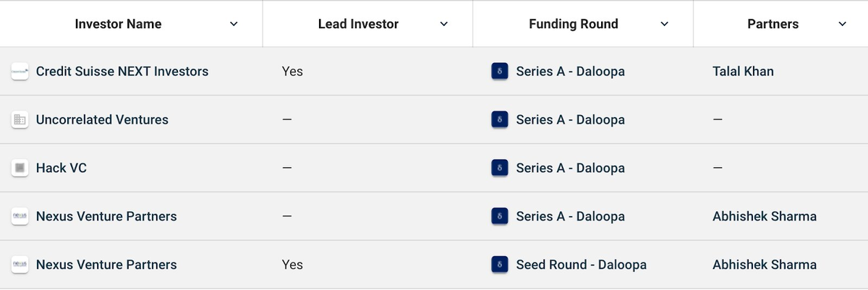The image size is (868, 290).
Task: Click Daloopa icon beside Seed Round
Action: (499, 265)
